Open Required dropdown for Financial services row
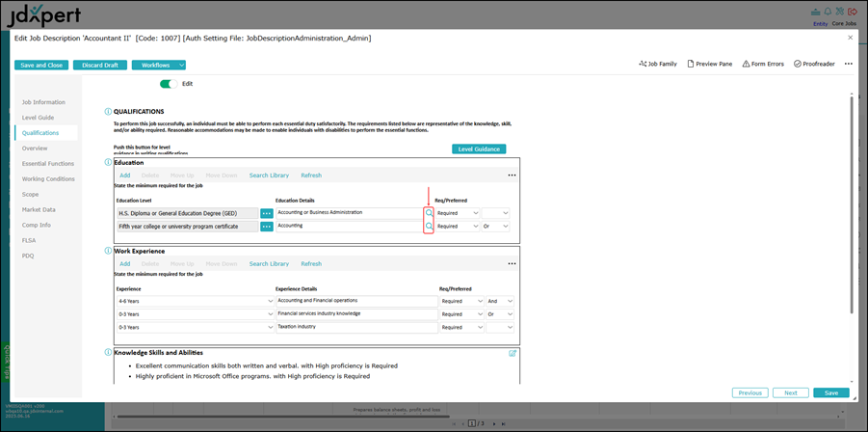The image size is (868, 432). coord(461,314)
